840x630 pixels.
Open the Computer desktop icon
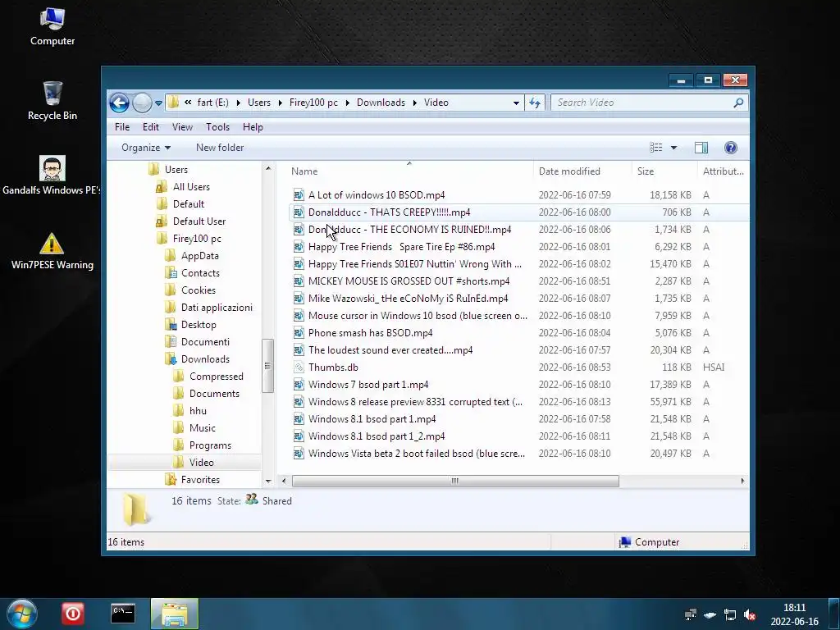pyautogui.click(x=52, y=27)
